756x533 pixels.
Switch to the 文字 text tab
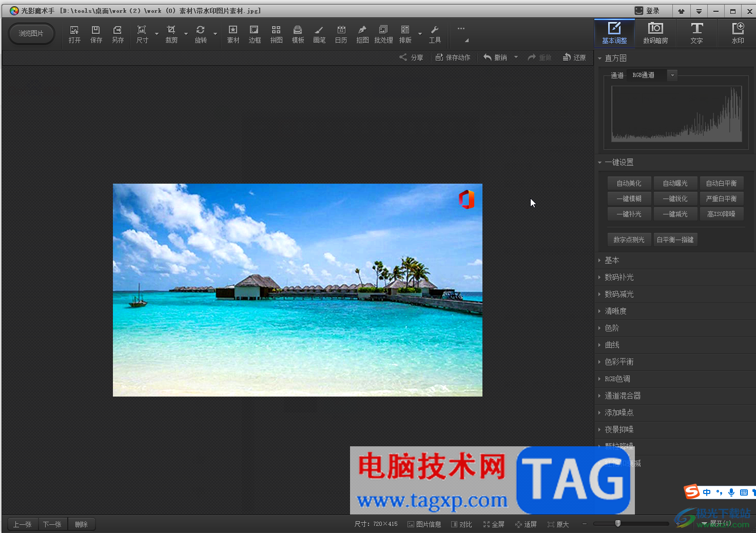coord(696,33)
